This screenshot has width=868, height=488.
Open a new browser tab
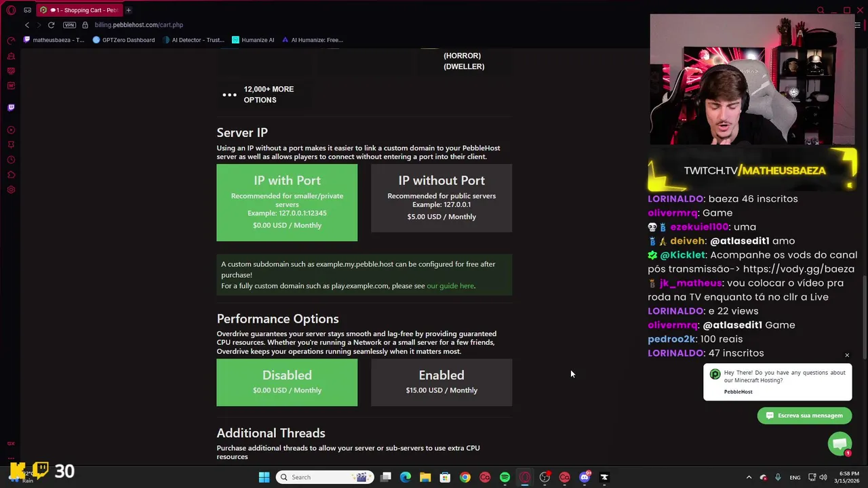pyautogui.click(x=128, y=10)
